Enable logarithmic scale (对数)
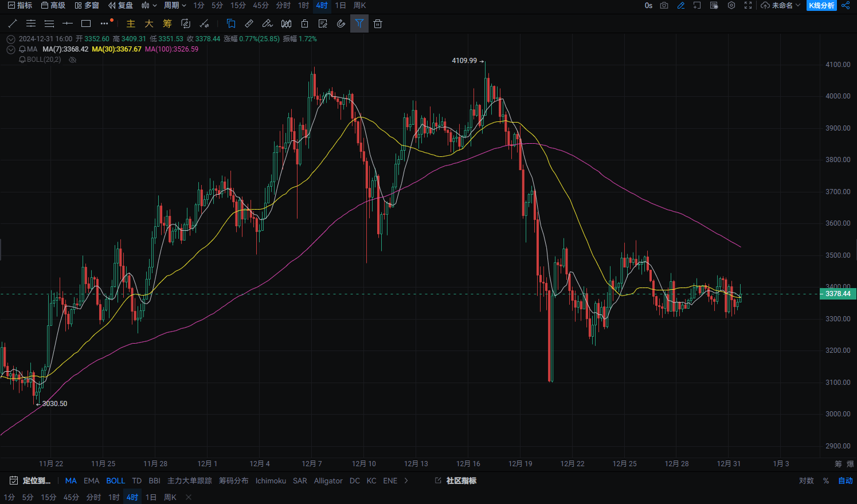 pyautogui.click(x=806, y=481)
